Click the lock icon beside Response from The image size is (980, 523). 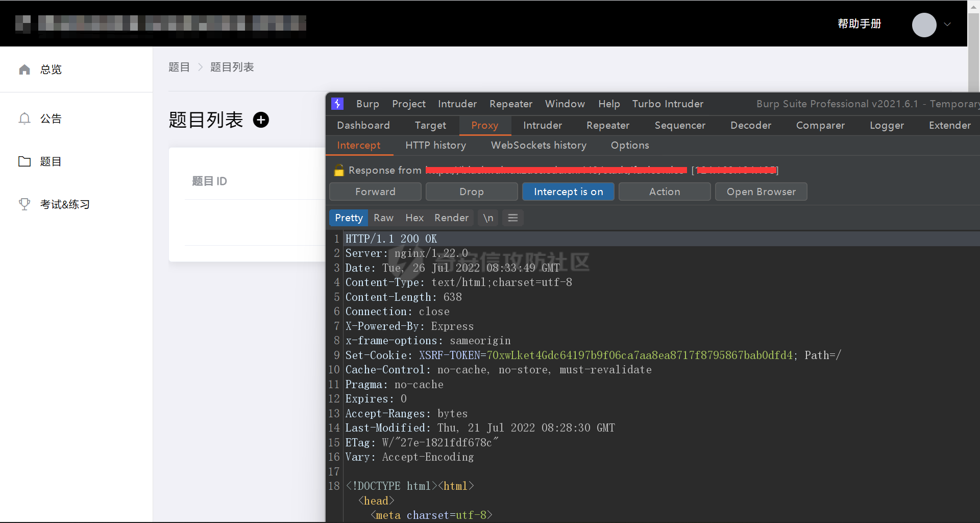[x=339, y=171]
